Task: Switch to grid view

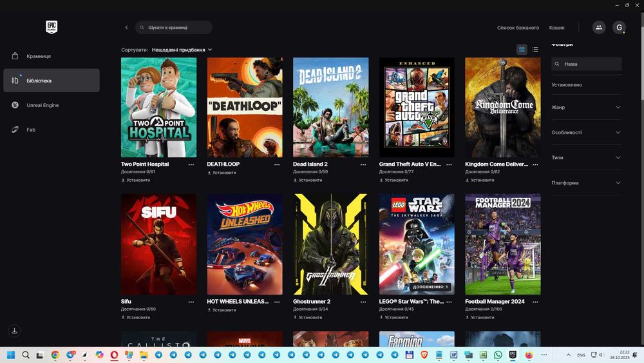Action: click(522, 50)
